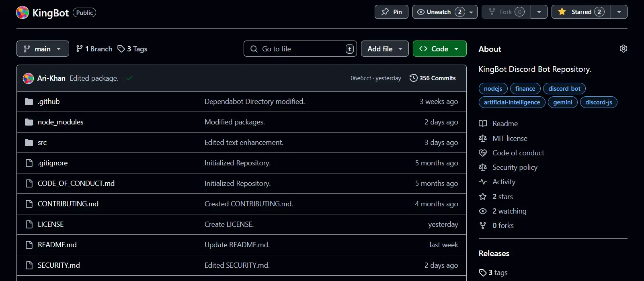Viewport: 644px width, 281px height.
Task: Open commit 06e6ccf
Action: (361, 78)
